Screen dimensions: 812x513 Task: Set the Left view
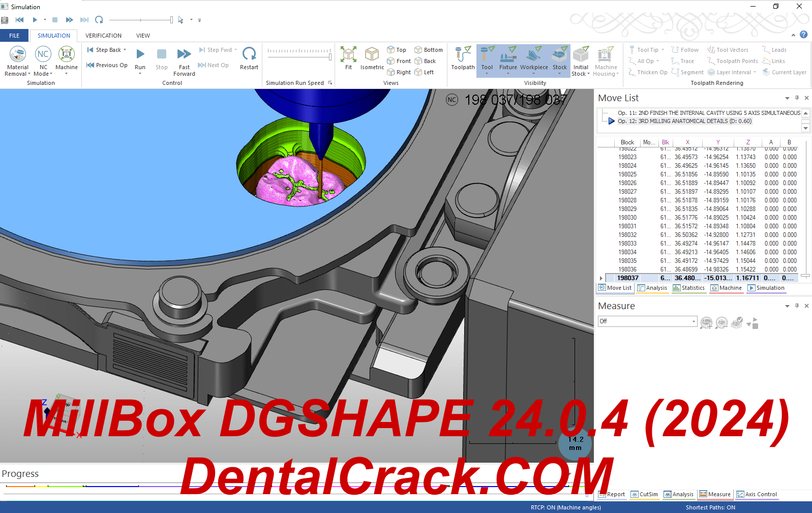click(424, 72)
